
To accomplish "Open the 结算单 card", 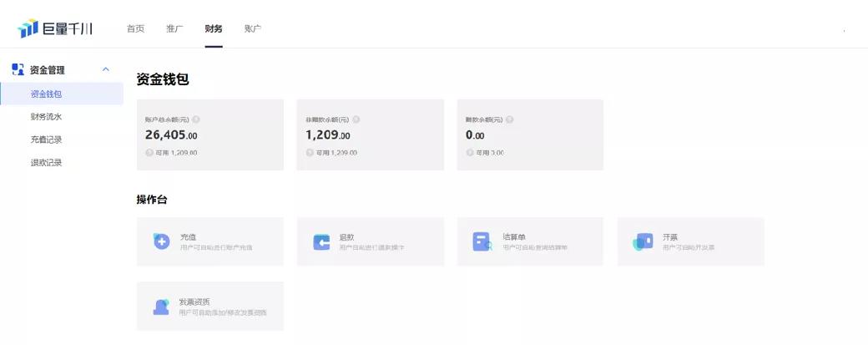I will (530, 241).
